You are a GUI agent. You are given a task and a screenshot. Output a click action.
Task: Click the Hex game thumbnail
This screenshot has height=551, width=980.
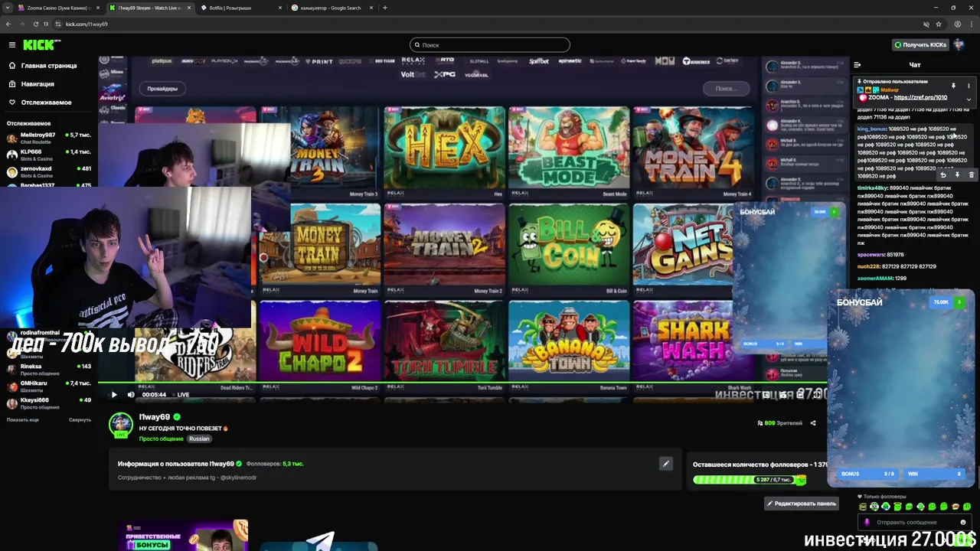pyautogui.click(x=444, y=148)
